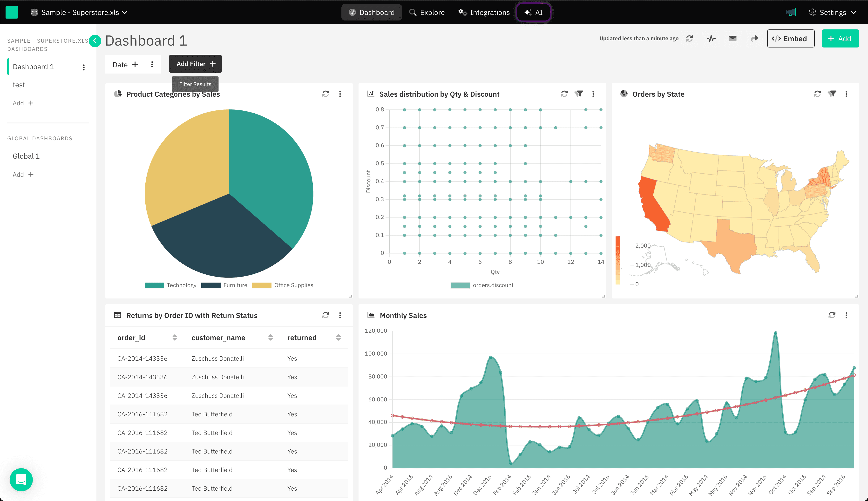
Task: Open announcements megaphone icon
Action: point(791,12)
